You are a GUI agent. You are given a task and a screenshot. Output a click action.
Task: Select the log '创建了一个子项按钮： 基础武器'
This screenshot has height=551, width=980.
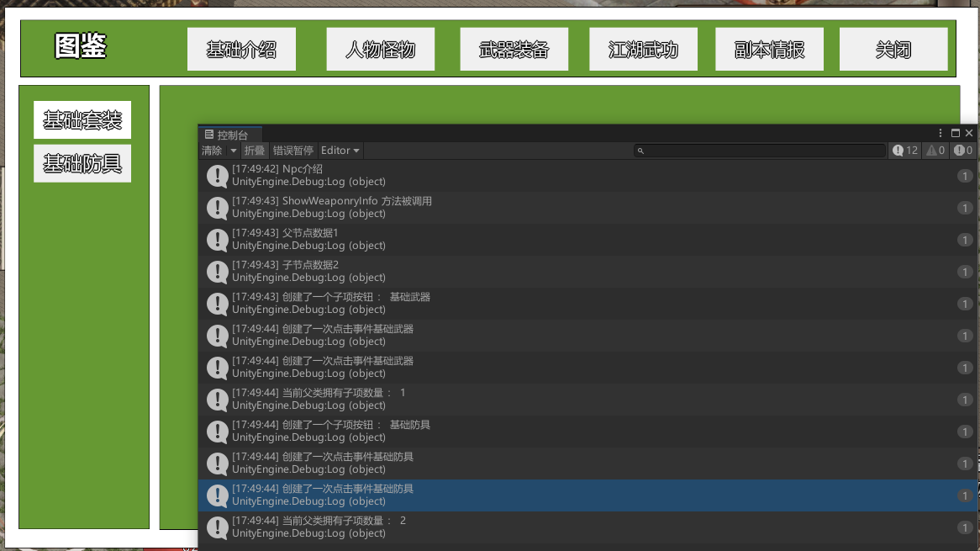(587, 304)
